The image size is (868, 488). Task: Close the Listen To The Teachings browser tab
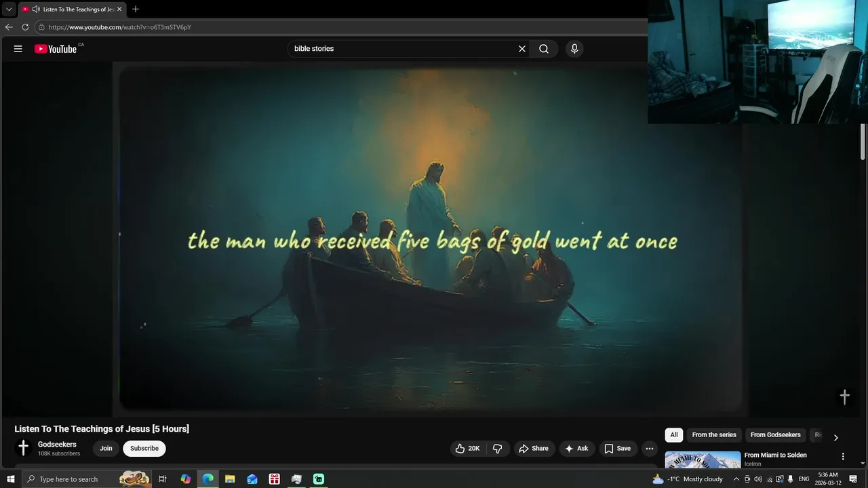click(x=119, y=9)
